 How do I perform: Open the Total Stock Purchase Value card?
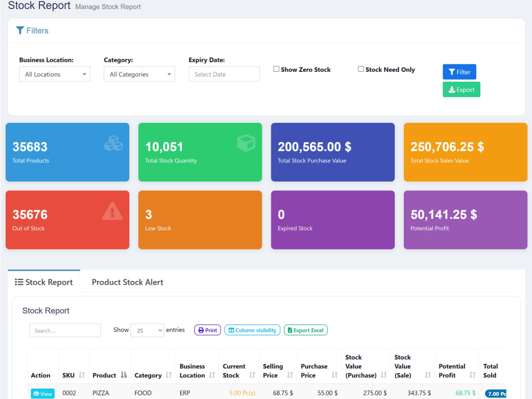point(333,152)
